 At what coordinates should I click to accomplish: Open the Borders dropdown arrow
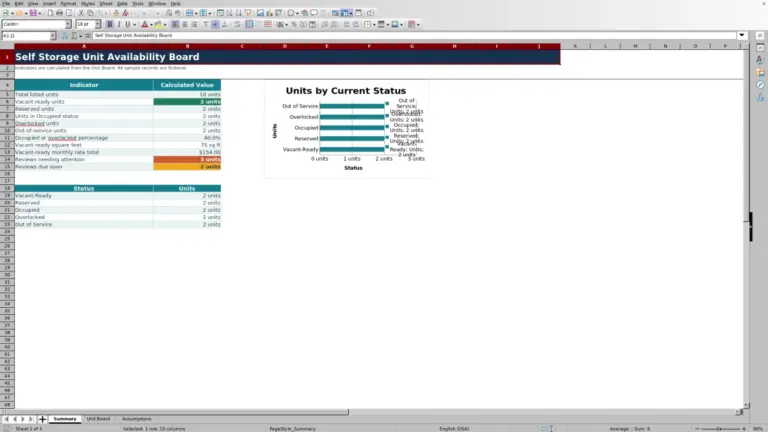point(374,24)
